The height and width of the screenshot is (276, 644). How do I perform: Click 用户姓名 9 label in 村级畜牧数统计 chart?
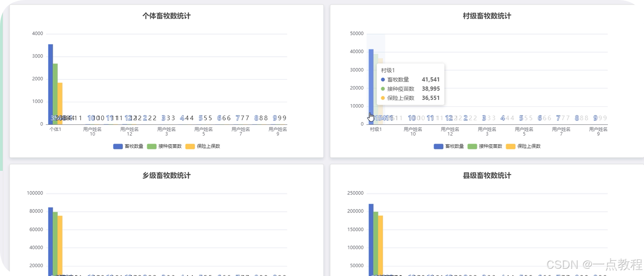[x=598, y=132]
